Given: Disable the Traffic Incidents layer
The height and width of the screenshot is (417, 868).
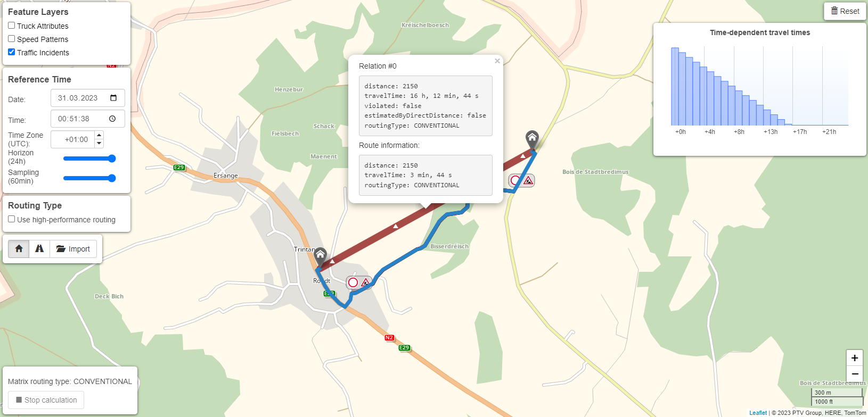Looking at the screenshot, I should click(11, 52).
